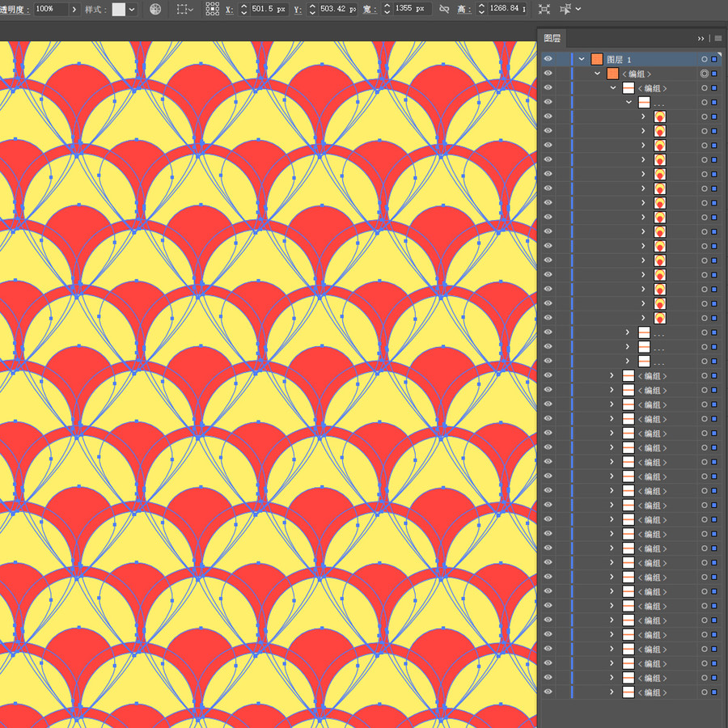Collapse the expanded '...' sublayer chevron
728x728 pixels.
[629, 102]
